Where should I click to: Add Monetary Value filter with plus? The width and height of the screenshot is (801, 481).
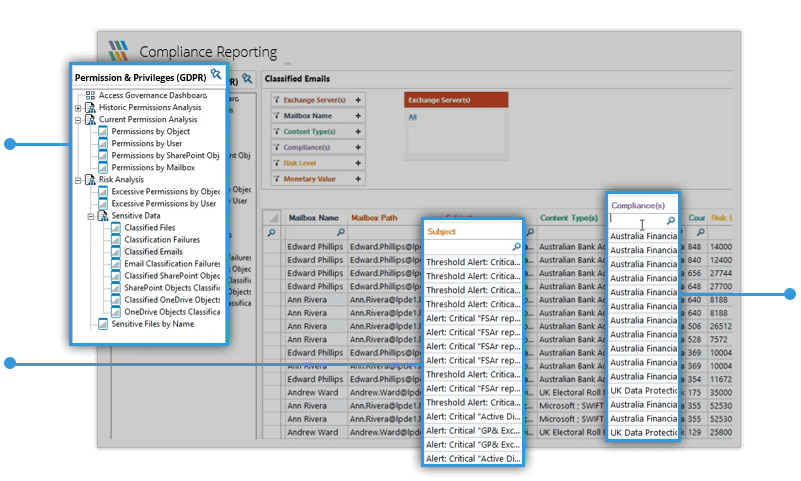click(358, 179)
